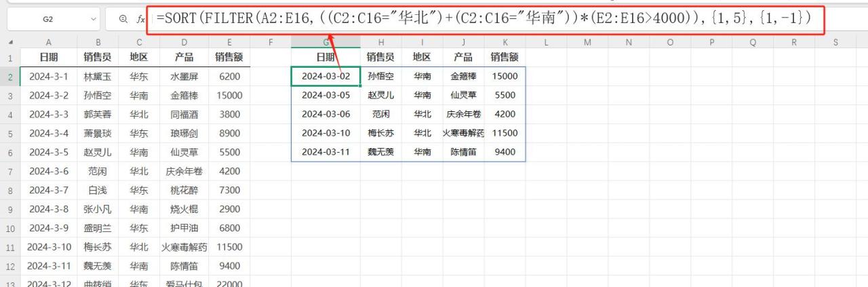Click the select-all corner triangle
This screenshot has width=868, height=287.
10,43
